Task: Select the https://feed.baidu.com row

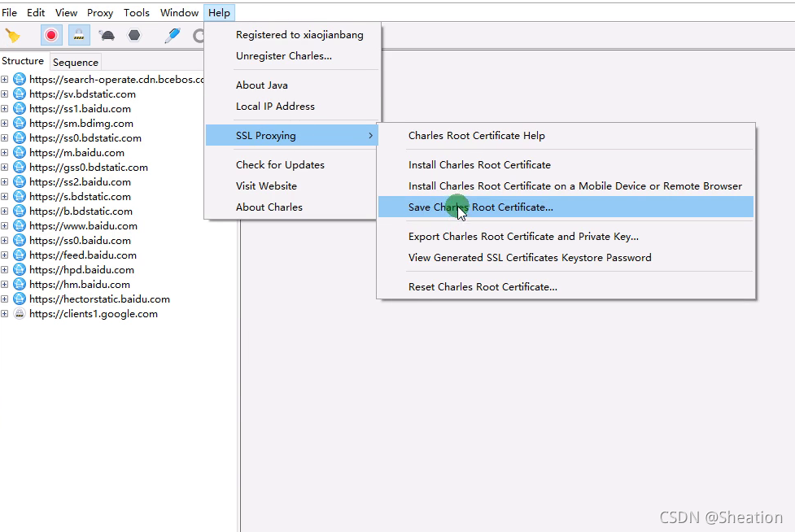Action: click(83, 255)
